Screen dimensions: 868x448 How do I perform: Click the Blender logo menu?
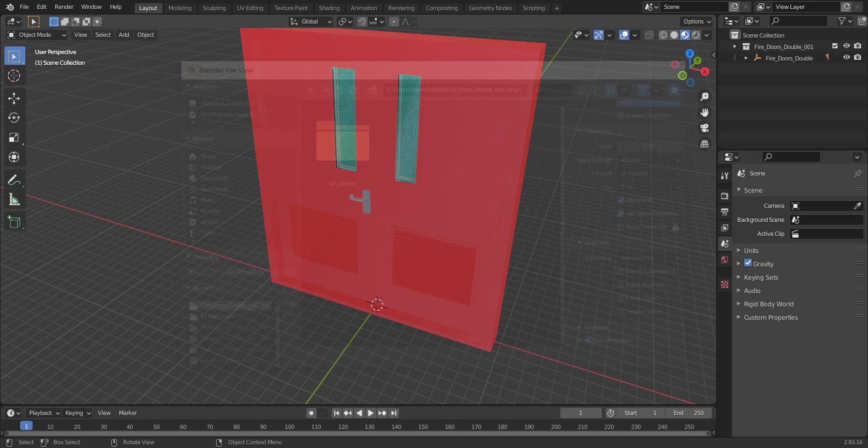point(10,7)
